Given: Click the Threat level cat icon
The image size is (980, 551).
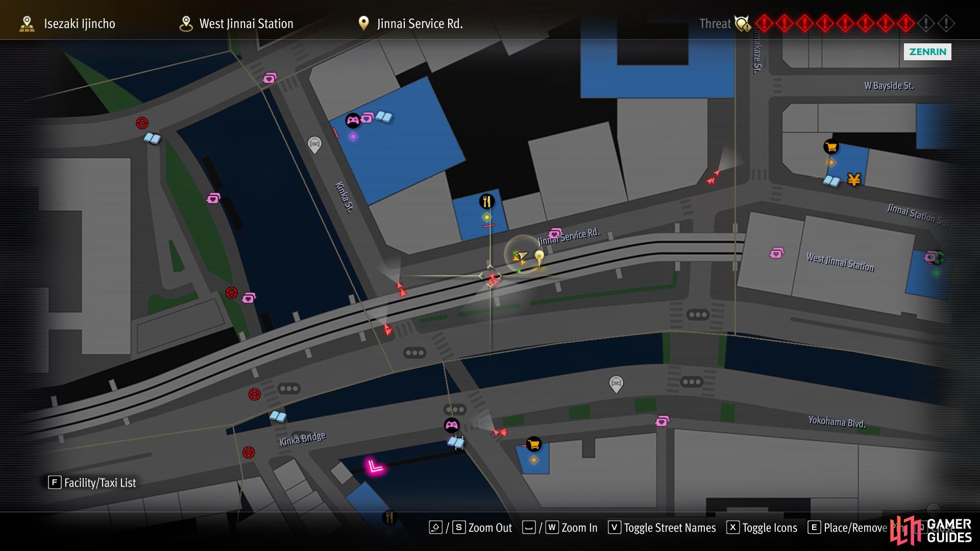Looking at the screenshot, I should [742, 23].
